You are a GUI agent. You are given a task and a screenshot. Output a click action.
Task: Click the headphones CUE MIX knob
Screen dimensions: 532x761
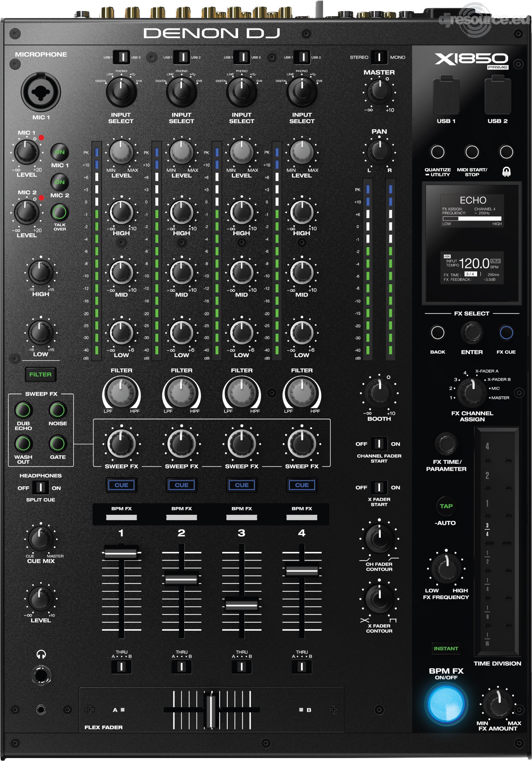40,539
